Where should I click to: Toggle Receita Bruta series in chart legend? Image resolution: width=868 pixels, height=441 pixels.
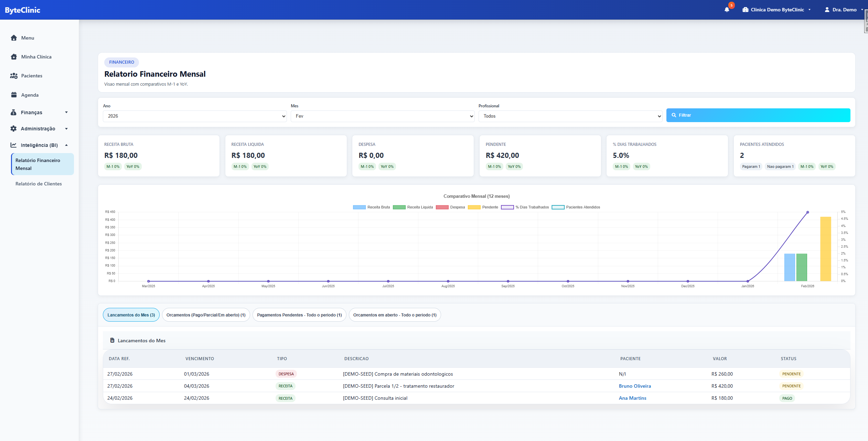tap(371, 207)
